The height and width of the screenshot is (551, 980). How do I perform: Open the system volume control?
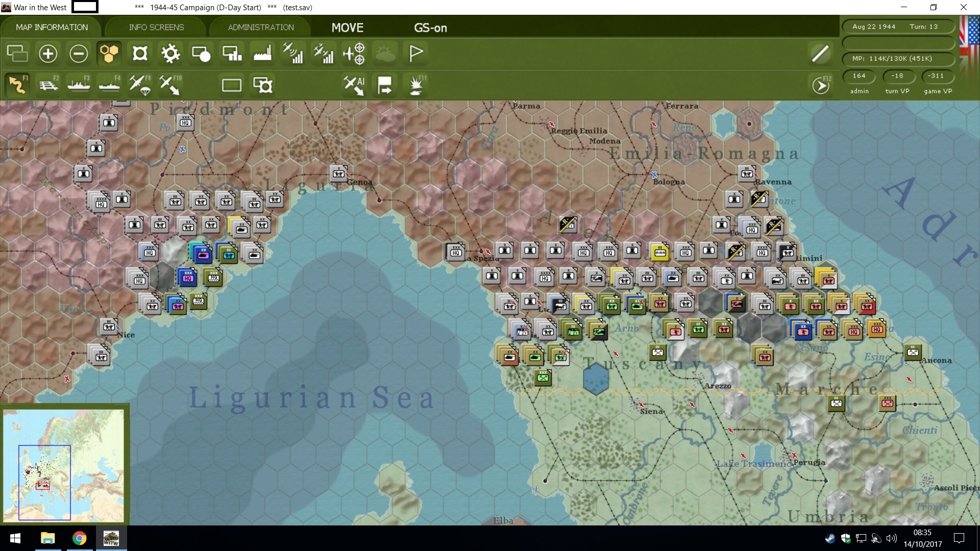[891, 538]
